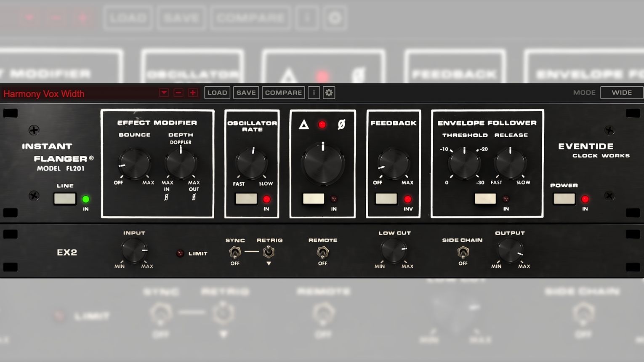Image resolution: width=644 pixels, height=362 pixels.
Task: Open the settings gear icon
Action: [x=329, y=92]
